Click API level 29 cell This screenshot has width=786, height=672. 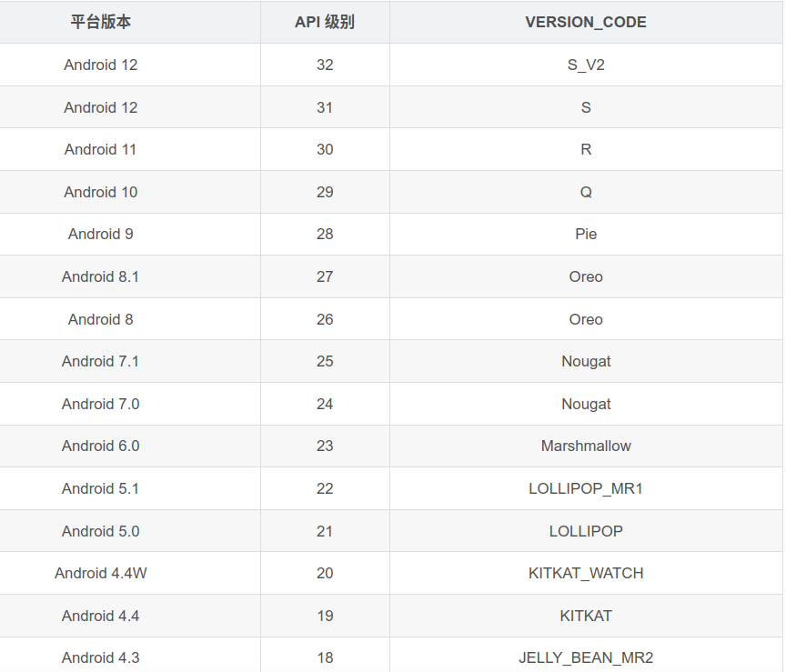click(x=325, y=192)
